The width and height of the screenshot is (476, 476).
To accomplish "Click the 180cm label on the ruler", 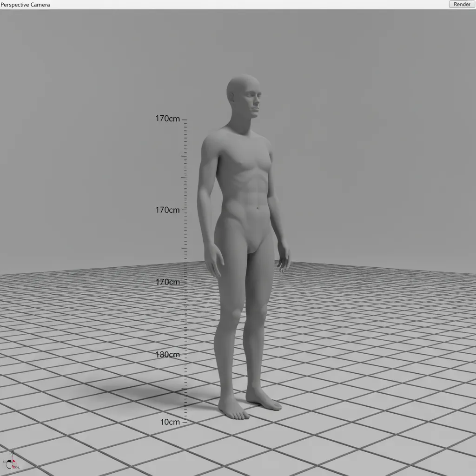I will click(x=168, y=354).
